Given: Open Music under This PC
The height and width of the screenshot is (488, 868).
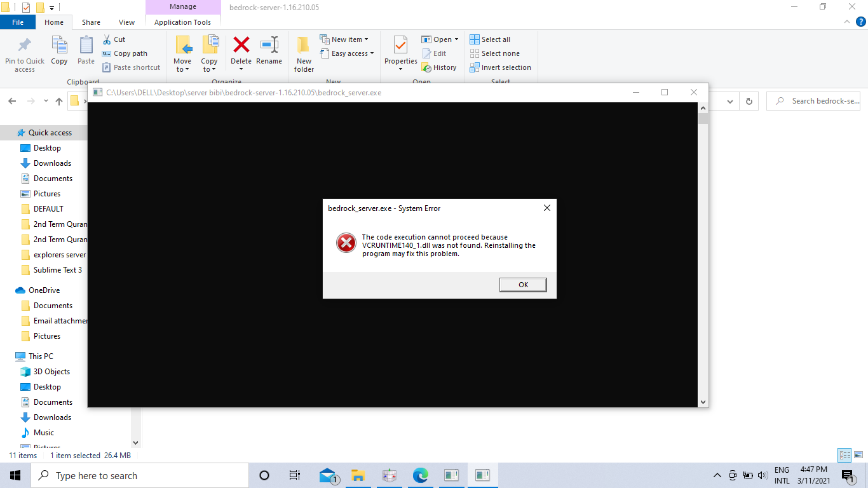Looking at the screenshot, I should tap(44, 433).
